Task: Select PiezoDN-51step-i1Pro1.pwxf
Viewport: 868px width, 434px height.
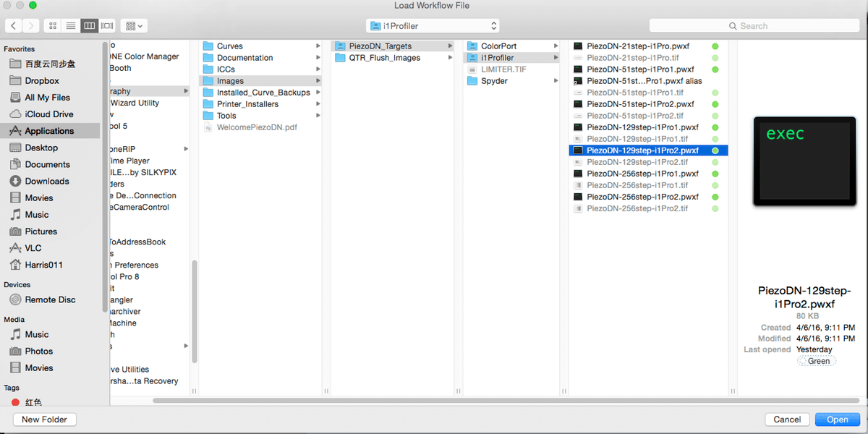Action: click(x=640, y=69)
